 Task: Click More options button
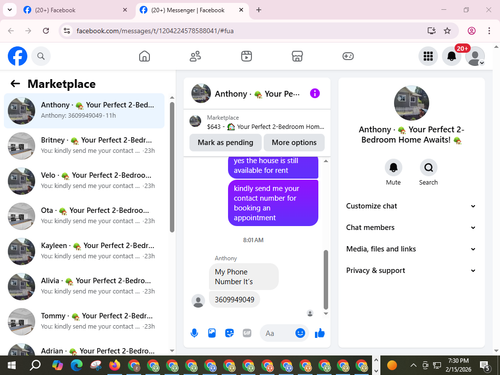(x=294, y=142)
